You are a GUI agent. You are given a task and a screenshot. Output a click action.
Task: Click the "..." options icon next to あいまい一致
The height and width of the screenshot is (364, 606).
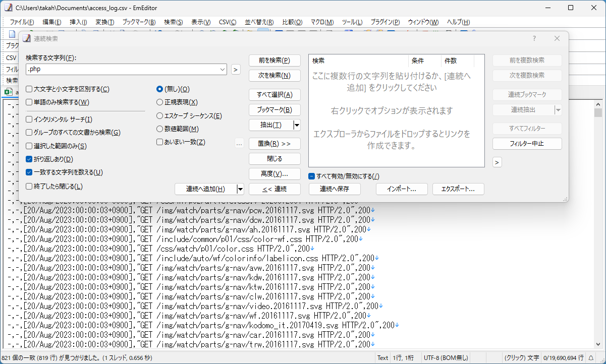239,143
